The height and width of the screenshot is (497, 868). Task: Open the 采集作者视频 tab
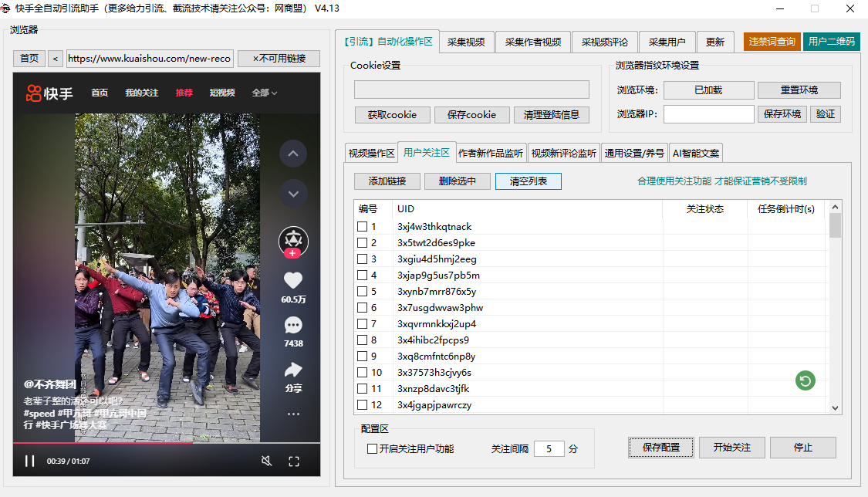[x=532, y=42]
